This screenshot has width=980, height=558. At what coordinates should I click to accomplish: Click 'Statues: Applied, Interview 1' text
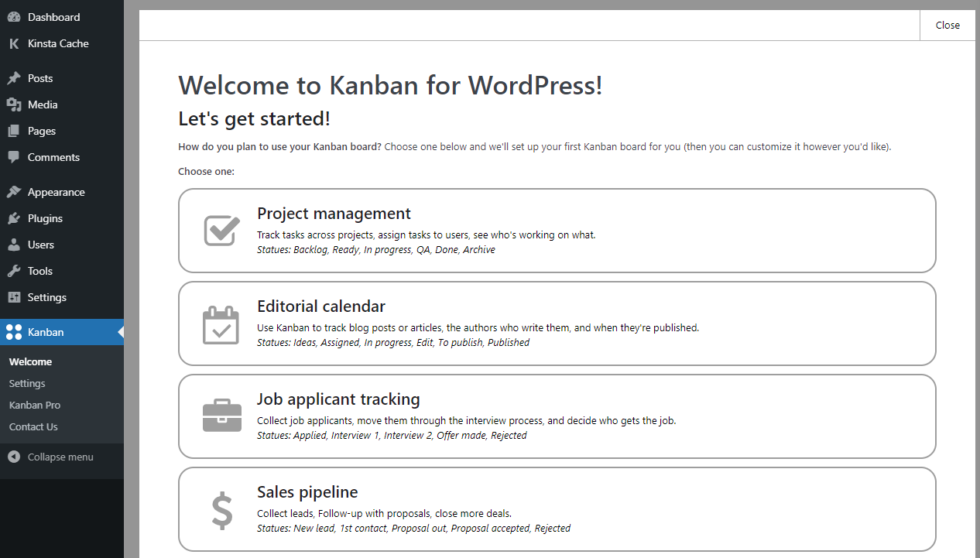(392, 436)
